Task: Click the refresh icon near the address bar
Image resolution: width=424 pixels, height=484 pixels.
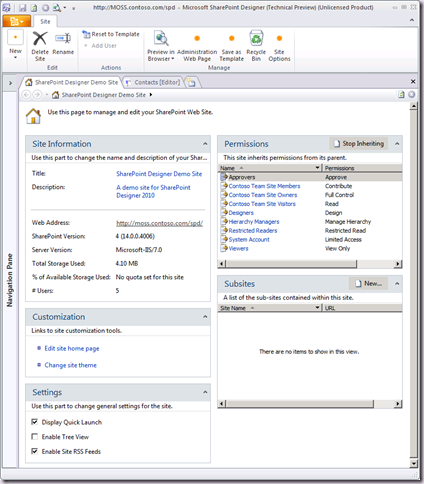Action: (402, 95)
